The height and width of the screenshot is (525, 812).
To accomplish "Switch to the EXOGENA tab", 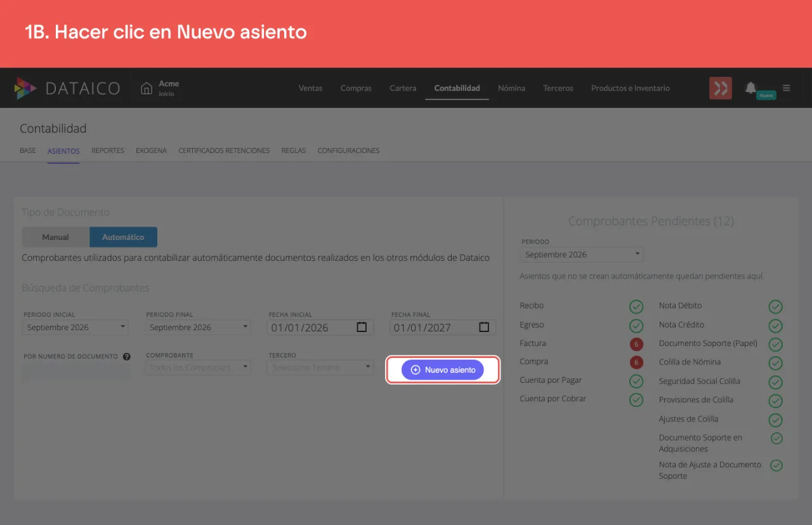I will pos(151,150).
